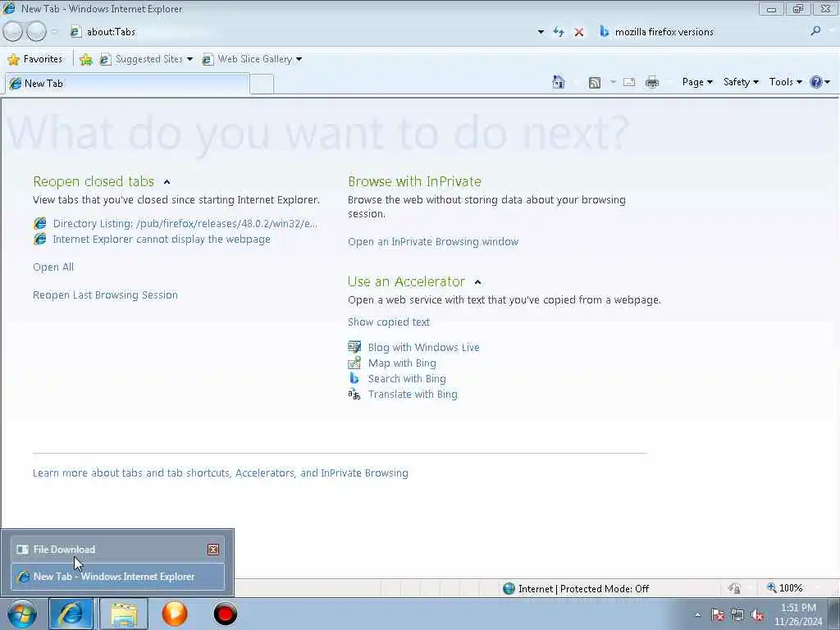Screen dimensions: 840x630
Task: Reopen 'Internet Explorer cannot display the webpage' tab
Action: [162, 240]
